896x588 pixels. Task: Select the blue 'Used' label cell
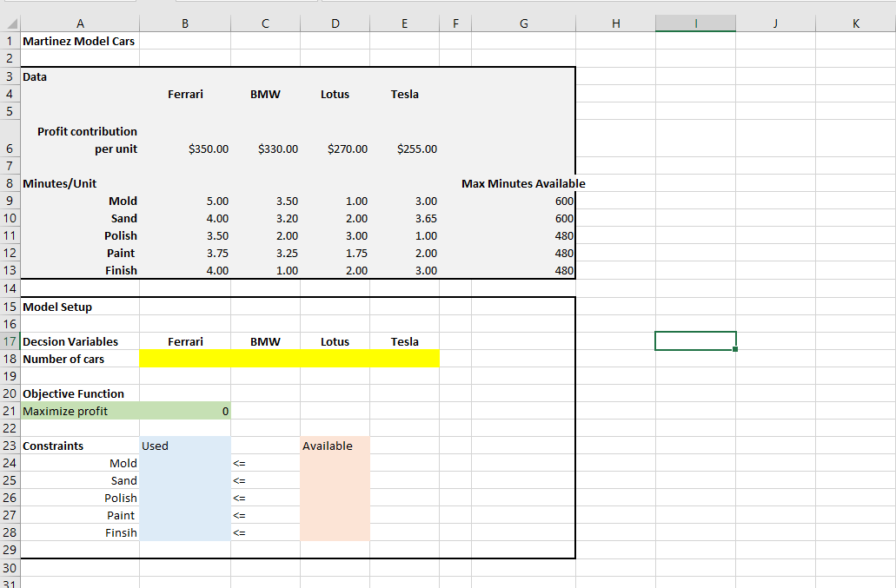pos(185,445)
